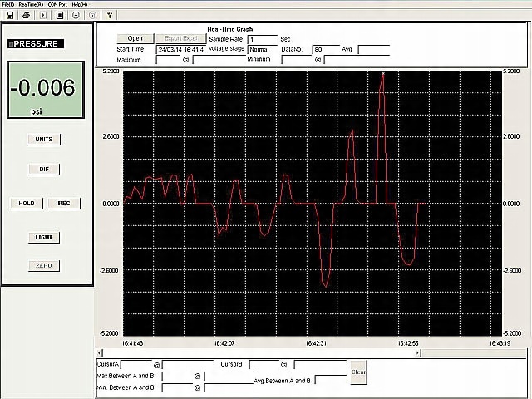Screen dimensions: 532x399
Task: Toggle the HOLD reading button
Action: pos(27,203)
